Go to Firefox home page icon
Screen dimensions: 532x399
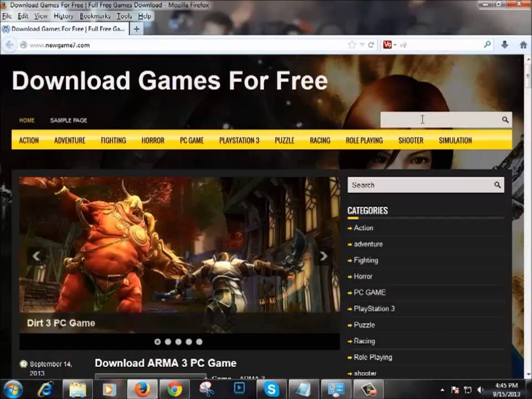pyautogui.click(x=523, y=44)
